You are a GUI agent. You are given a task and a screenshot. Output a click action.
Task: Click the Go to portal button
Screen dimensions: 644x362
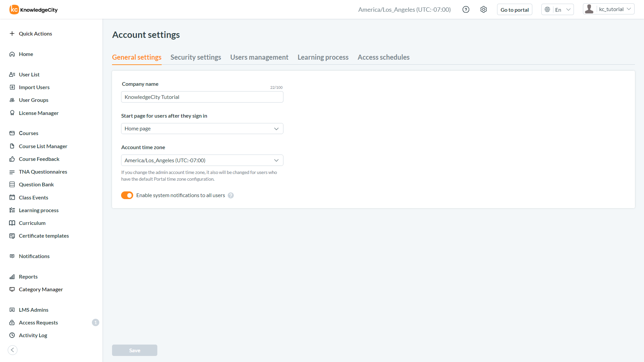[514, 10]
